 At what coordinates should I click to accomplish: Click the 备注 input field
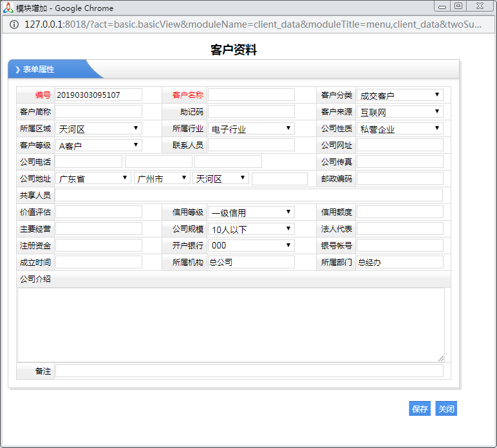pyautogui.click(x=249, y=371)
